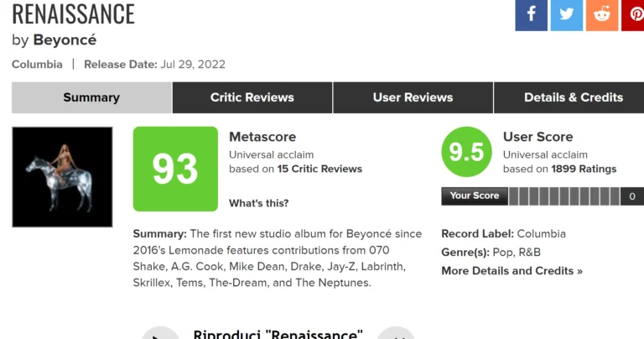The image size is (644, 339).
Task: Open the Critic Reviews tab
Action: point(252,97)
